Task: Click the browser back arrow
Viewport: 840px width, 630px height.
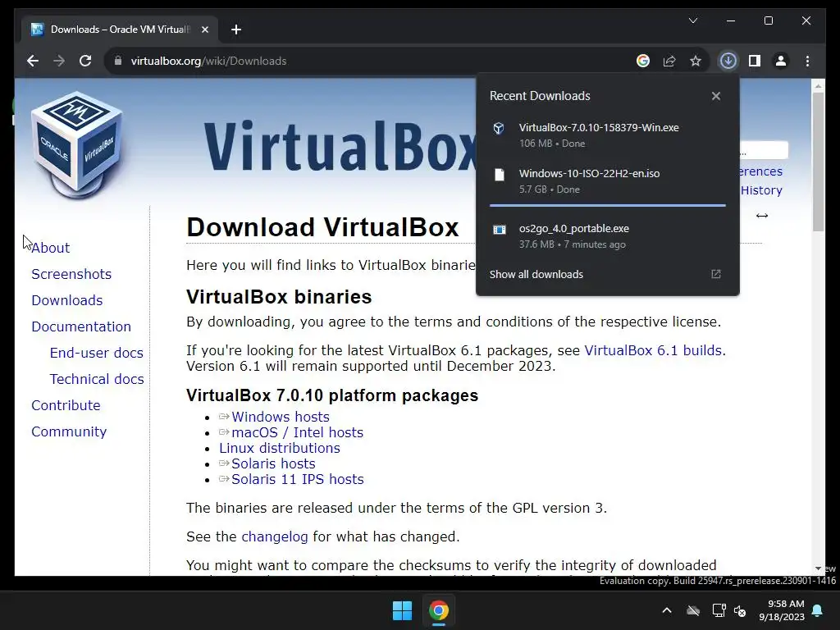Action: click(x=33, y=61)
